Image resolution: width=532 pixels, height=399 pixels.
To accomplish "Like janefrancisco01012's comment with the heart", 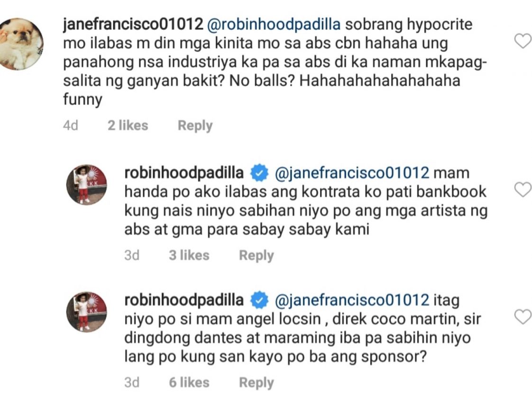I will [x=523, y=41].
